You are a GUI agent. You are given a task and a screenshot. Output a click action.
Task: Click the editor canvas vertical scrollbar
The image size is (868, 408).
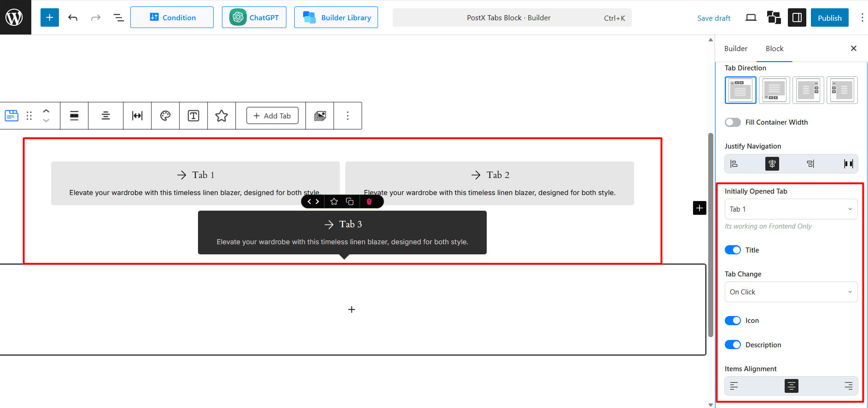click(x=711, y=235)
